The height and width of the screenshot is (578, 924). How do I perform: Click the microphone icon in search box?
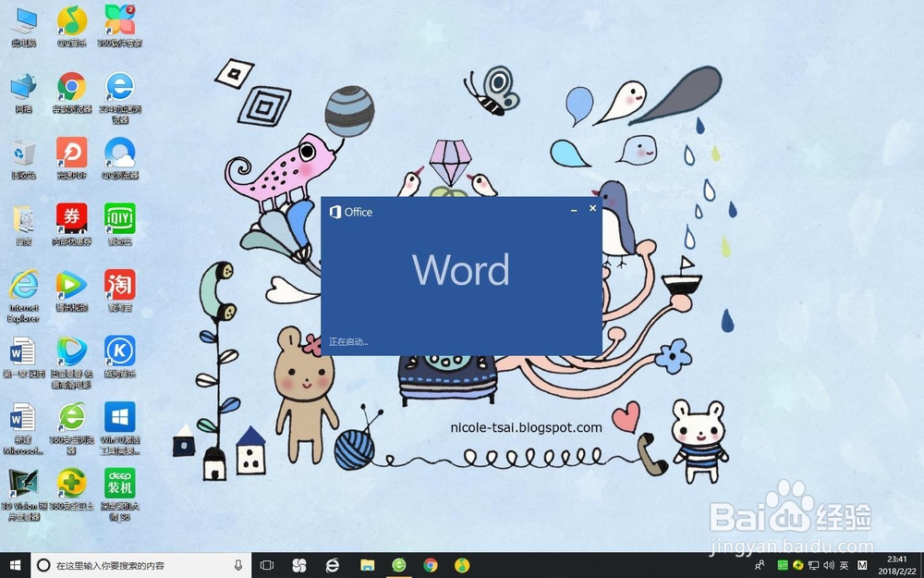click(x=238, y=566)
